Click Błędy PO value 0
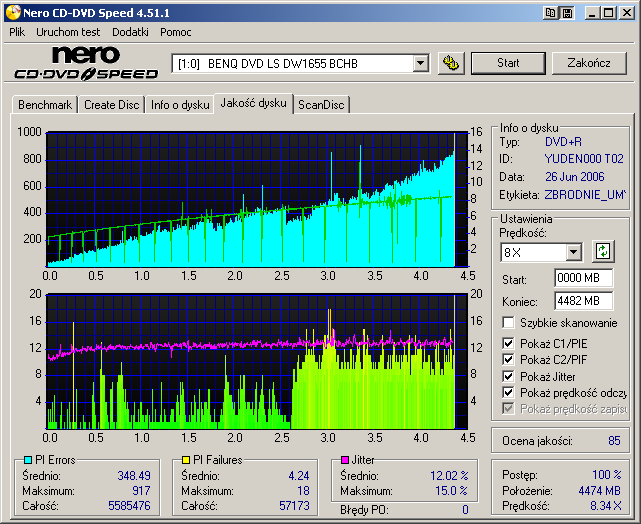 [x=465, y=509]
